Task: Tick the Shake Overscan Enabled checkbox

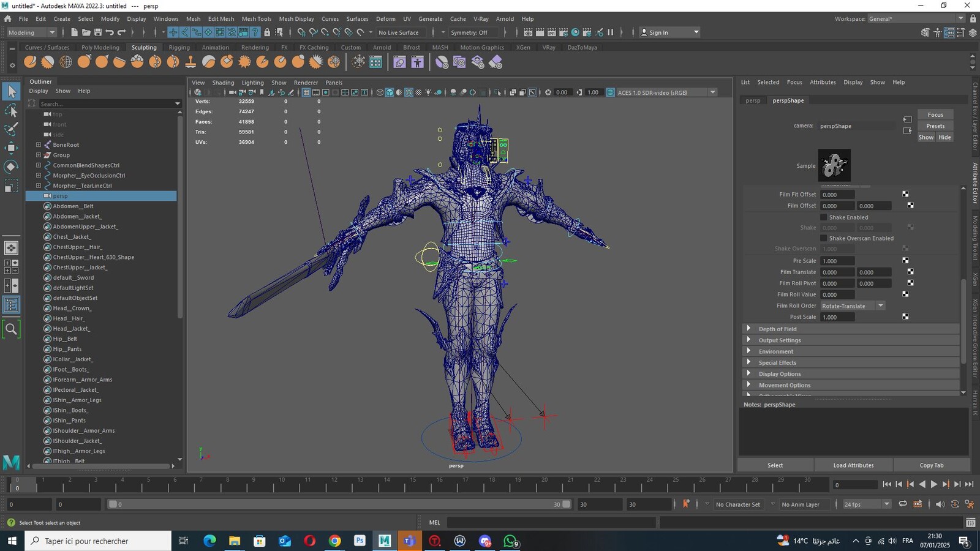Action: coord(824,238)
